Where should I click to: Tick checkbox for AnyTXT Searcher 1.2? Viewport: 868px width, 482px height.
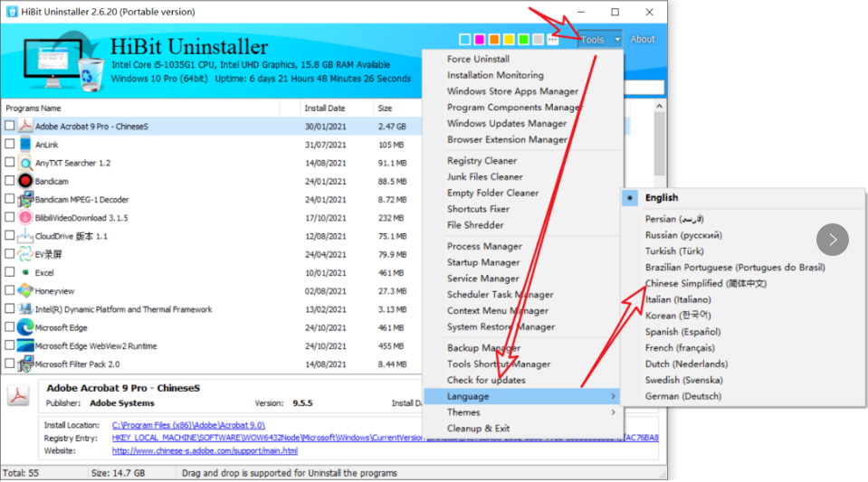click(x=9, y=162)
